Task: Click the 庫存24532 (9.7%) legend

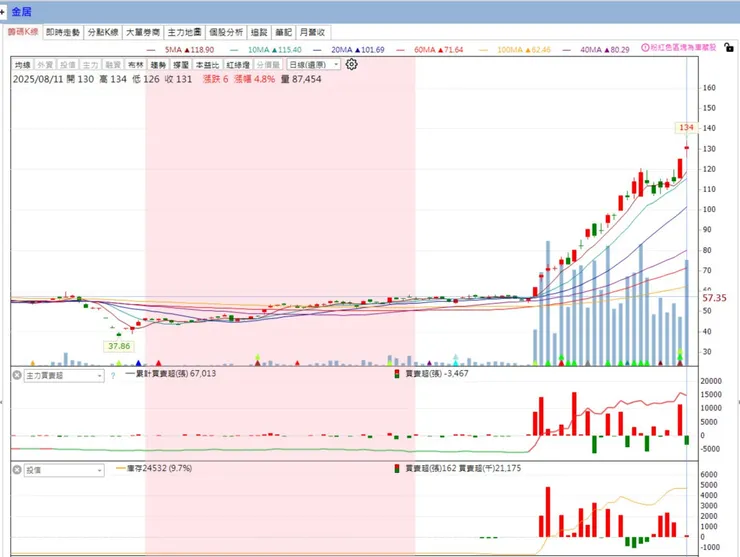Action: coord(154,468)
